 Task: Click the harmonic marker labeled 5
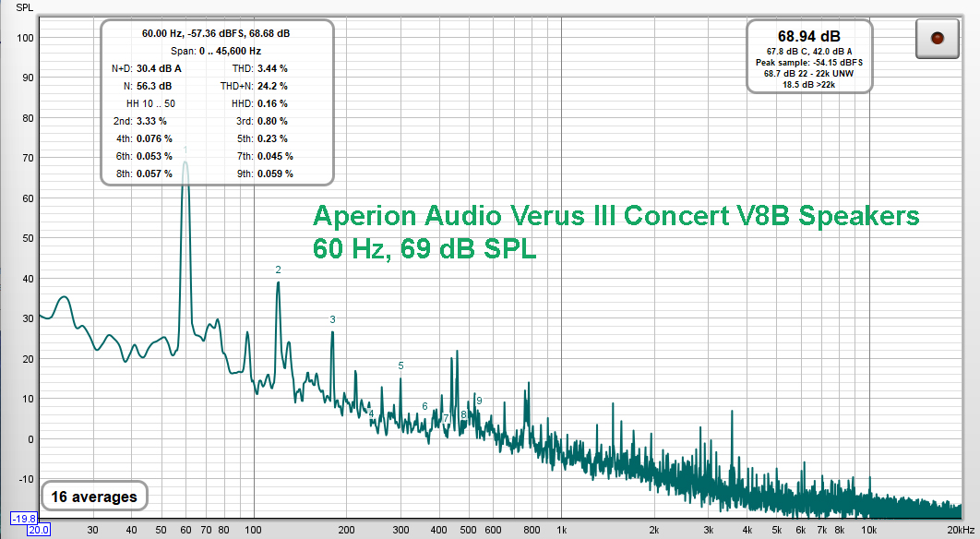[400, 365]
